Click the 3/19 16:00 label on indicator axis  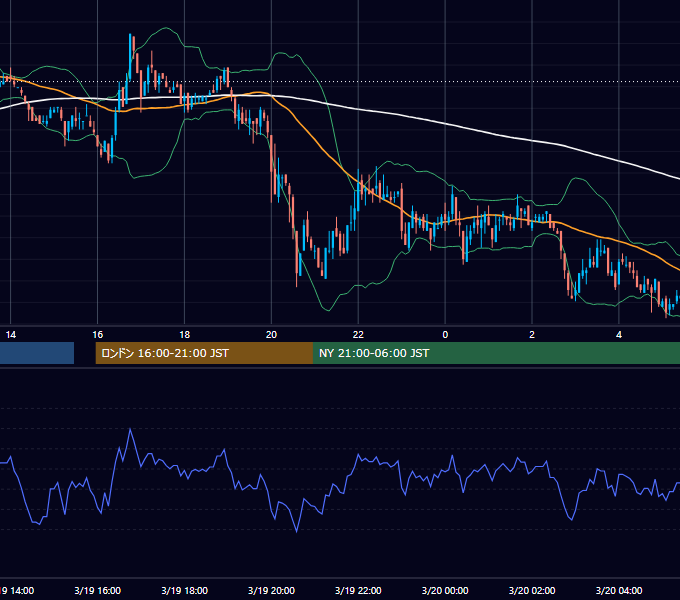pyautogui.click(x=98, y=590)
